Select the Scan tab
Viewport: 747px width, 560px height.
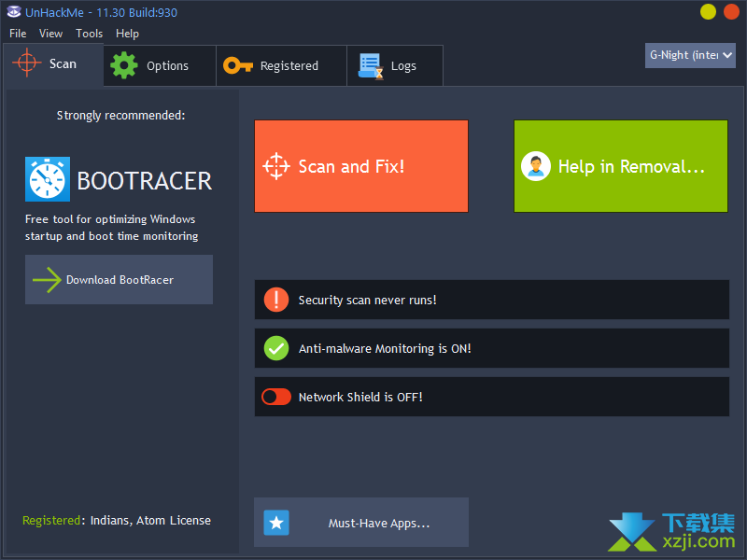click(53, 64)
